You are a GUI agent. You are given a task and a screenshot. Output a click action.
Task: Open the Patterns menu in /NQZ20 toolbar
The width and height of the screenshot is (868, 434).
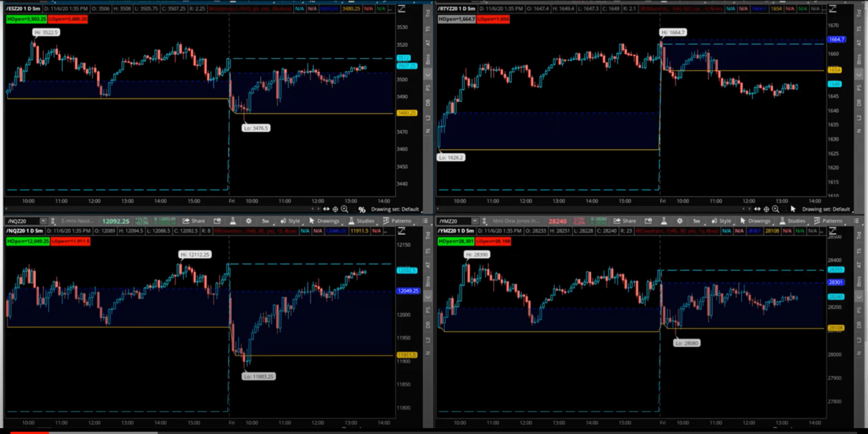pyautogui.click(x=397, y=221)
